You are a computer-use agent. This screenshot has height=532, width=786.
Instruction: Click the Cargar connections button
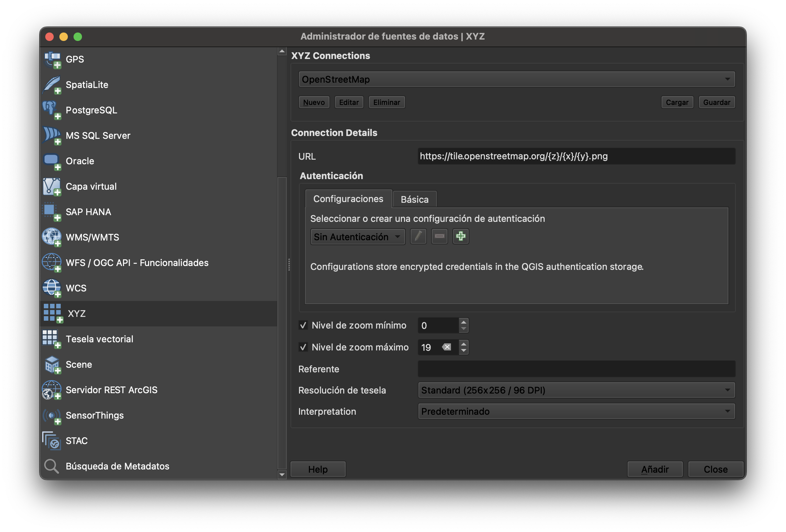(677, 102)
